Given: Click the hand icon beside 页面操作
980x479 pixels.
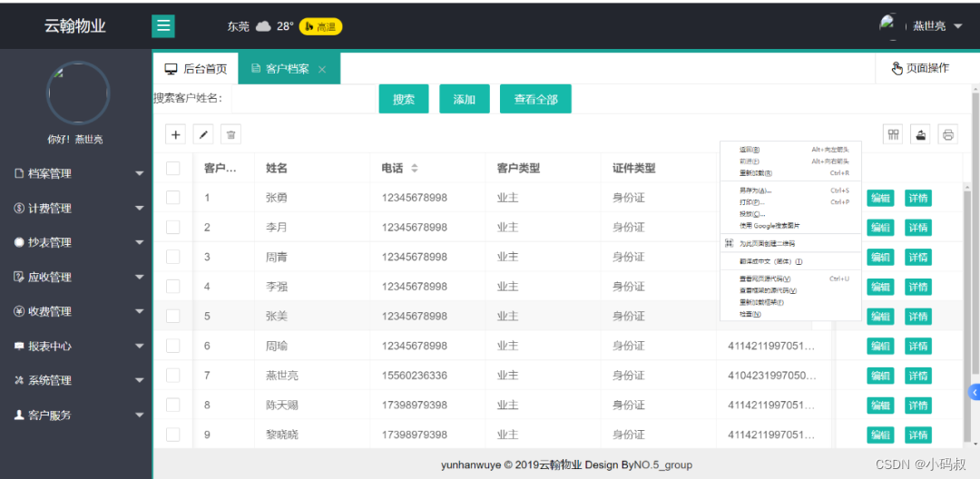Looking at the screenshot, I should pyautogui.click(x=897, y=69).
